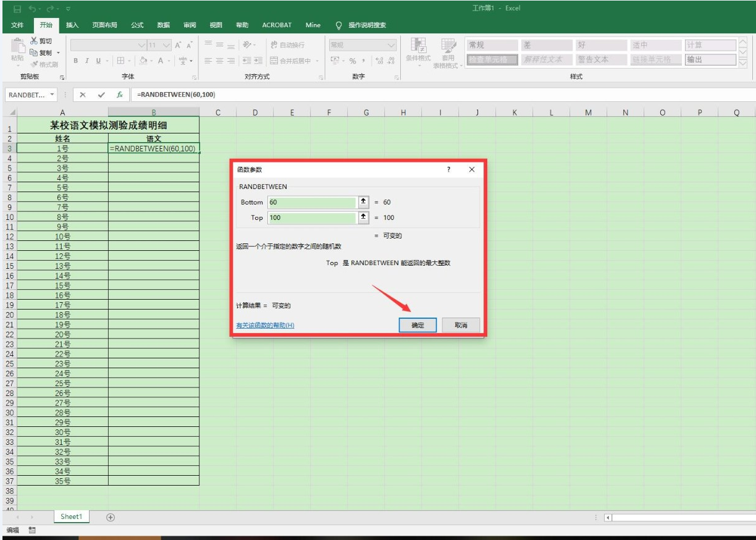The height and width of the screenshot is (540, 756).
Task: Click the Insert Function fx icon
Action: click(120, 95)
